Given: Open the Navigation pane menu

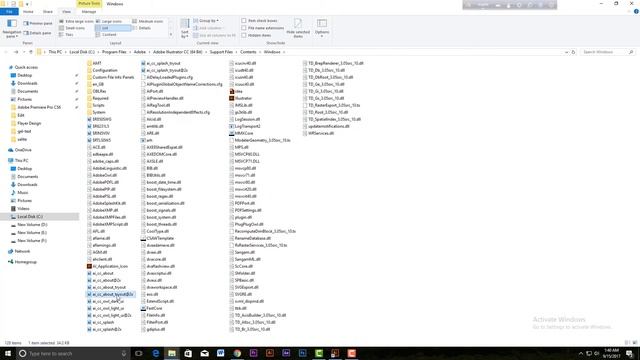Looking at the screenshot, I should [x=11, y=28].
